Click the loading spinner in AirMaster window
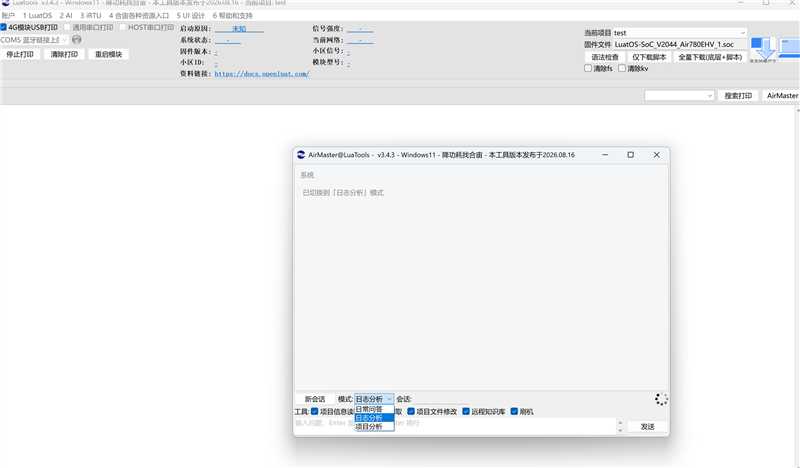 [661, 399]
